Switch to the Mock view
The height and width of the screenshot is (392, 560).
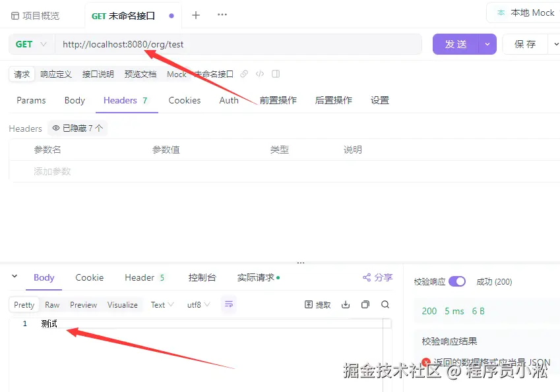pos(177,74)
